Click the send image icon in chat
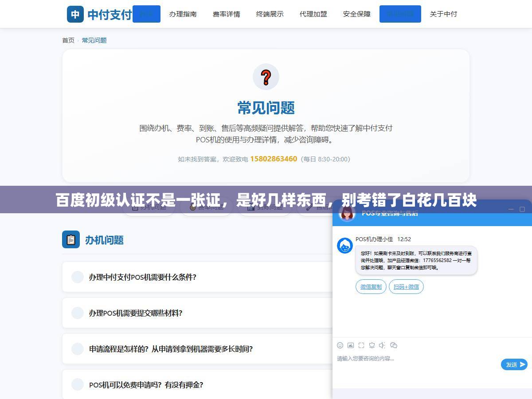 click(x=351, y=345)
